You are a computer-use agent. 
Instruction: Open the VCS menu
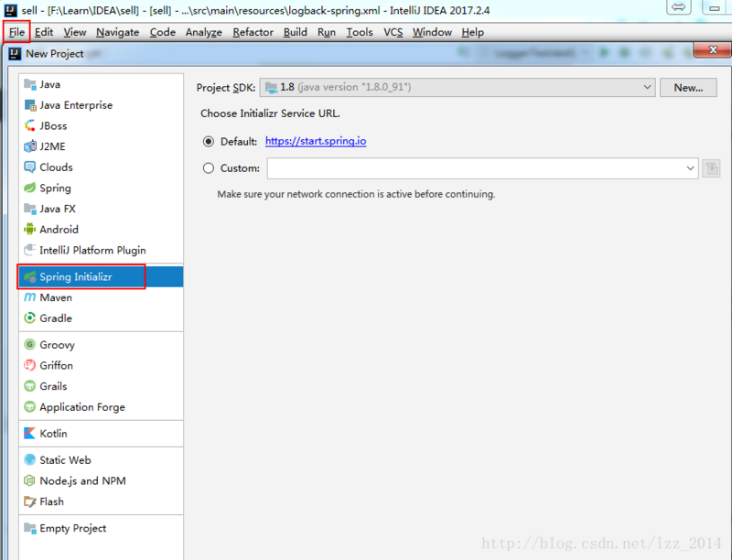click(x=393, y=32)
